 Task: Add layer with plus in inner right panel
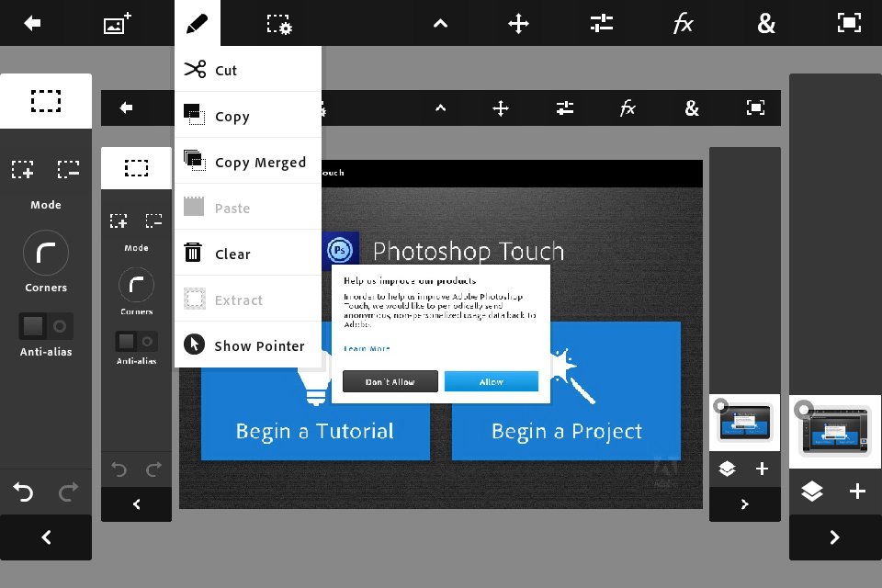point(762,469)
